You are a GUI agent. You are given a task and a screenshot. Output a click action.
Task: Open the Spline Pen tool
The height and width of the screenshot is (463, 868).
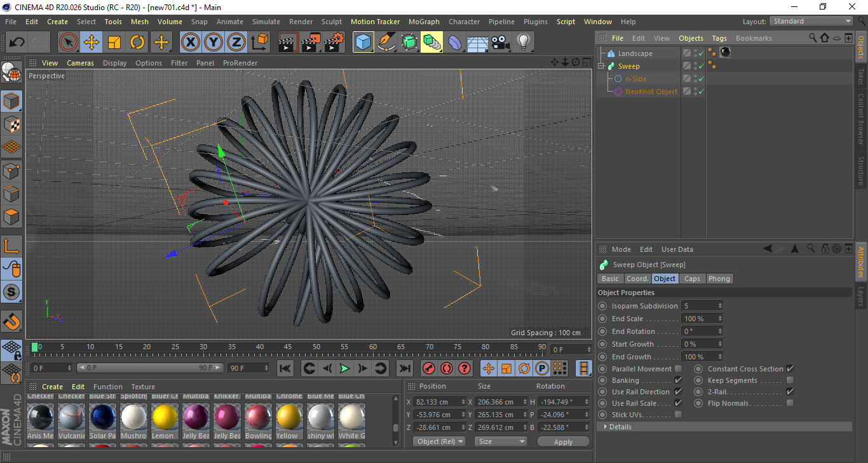[x=386, y=43]
